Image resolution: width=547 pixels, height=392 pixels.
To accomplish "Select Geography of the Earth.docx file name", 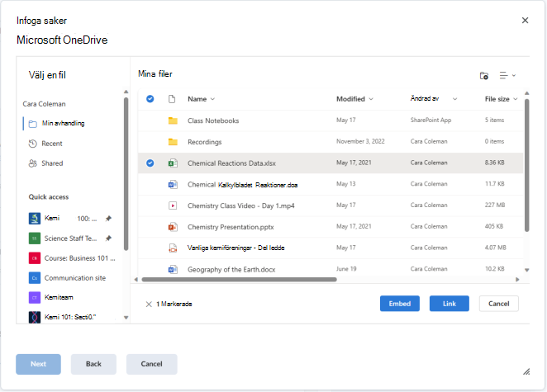I will pos(231,269).
